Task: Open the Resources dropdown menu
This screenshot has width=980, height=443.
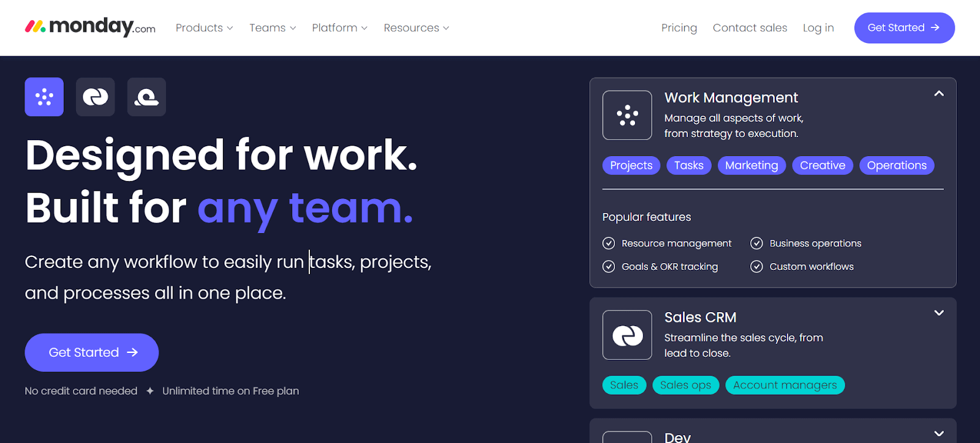Action: 417,28
